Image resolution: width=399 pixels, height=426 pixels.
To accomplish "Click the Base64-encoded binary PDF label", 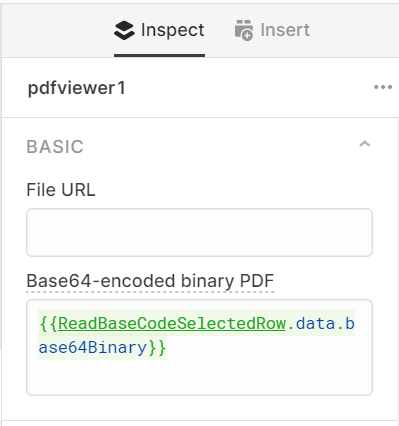I will click(150, 281).
